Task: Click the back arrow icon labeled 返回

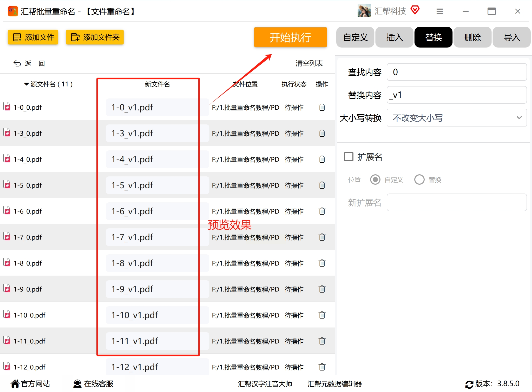Action: pyautogui.click(x=17, y=63)
